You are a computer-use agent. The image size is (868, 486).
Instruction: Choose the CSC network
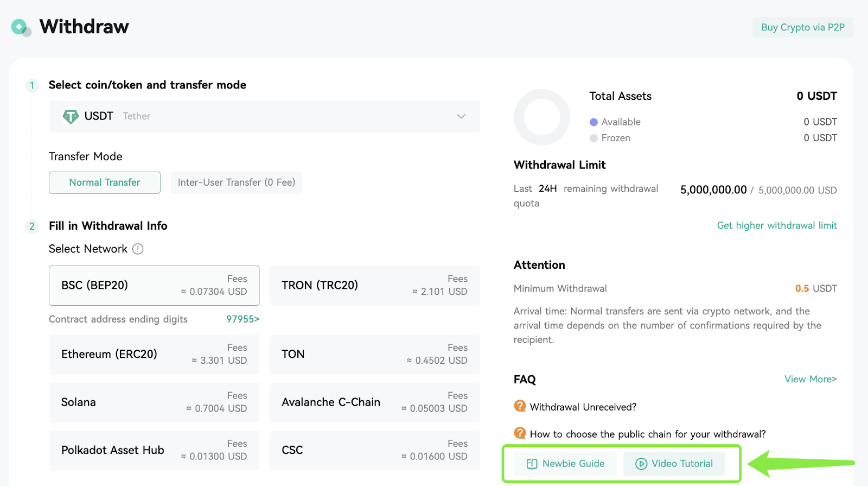click(x=375, y=451)
